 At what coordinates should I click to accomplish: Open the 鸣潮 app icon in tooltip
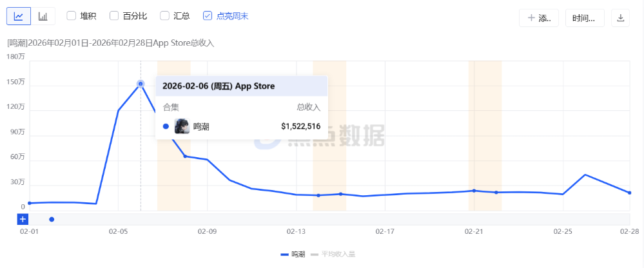[182, 126]
